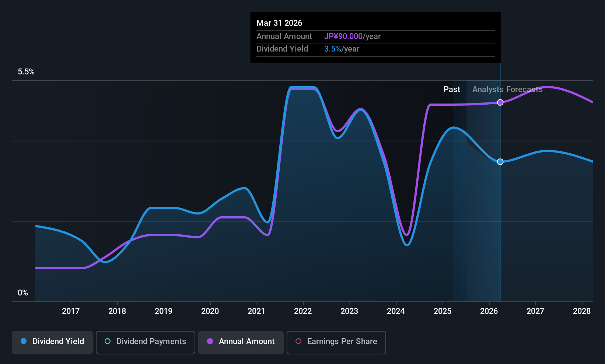Select the 2017 year tick label
The image size is (605, 364).
pos(71,311)
